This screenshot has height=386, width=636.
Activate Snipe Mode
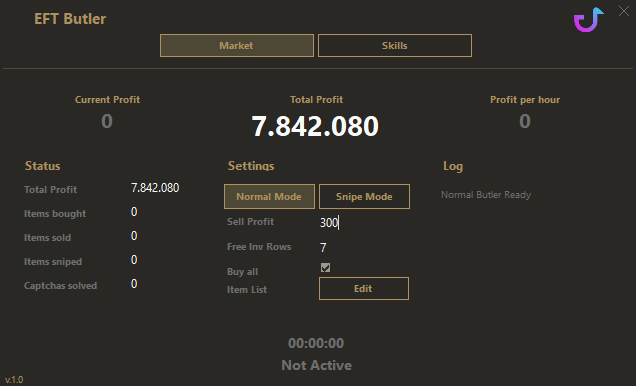pyautogui.click(x=364, y=197)
